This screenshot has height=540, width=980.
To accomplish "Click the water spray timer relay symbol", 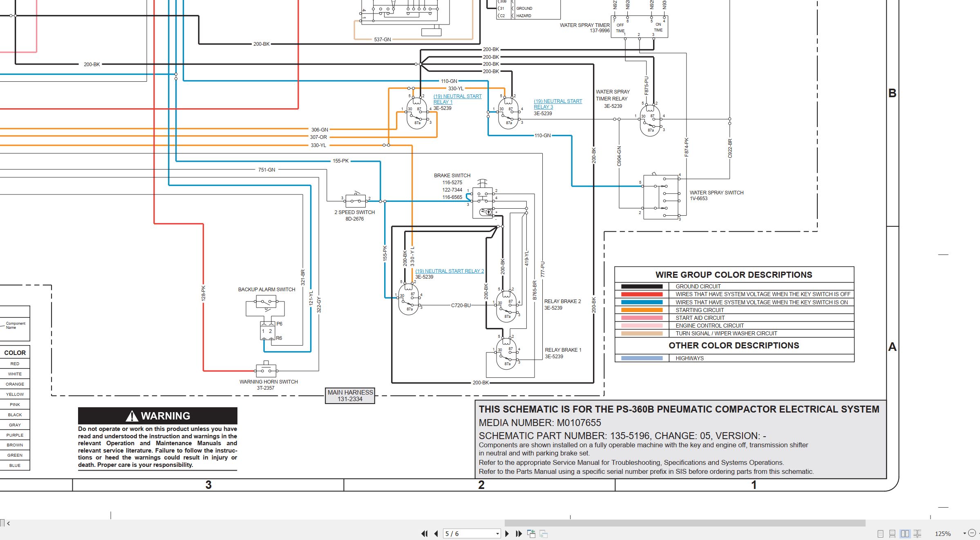I will pos(650,120).
